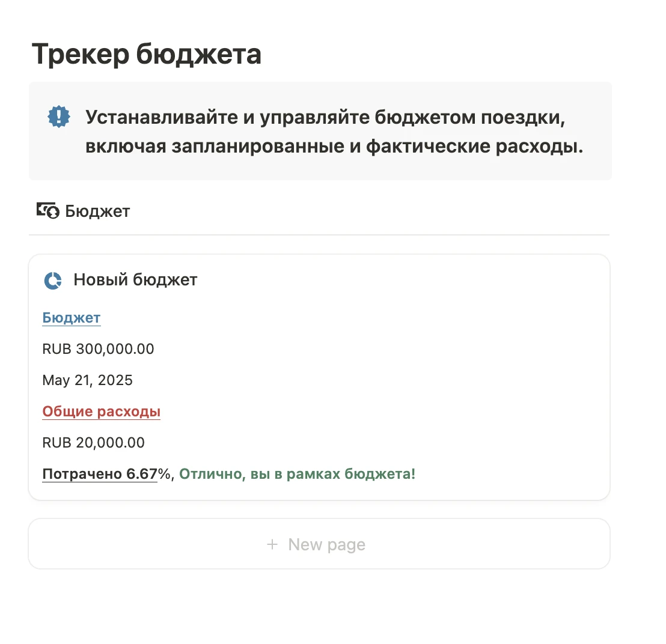Click callout line starting with включая
This screenshot has height=644, width=666.
334,147
